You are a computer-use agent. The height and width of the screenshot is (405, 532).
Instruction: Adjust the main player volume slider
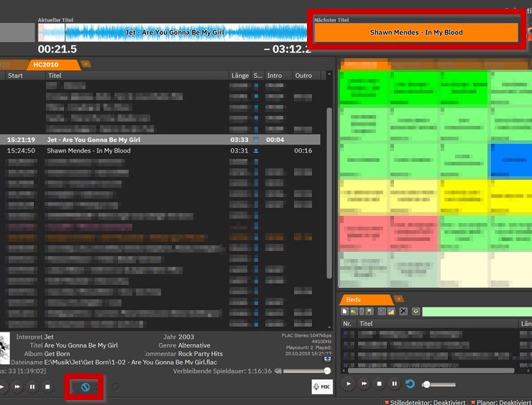coord(307,371)
